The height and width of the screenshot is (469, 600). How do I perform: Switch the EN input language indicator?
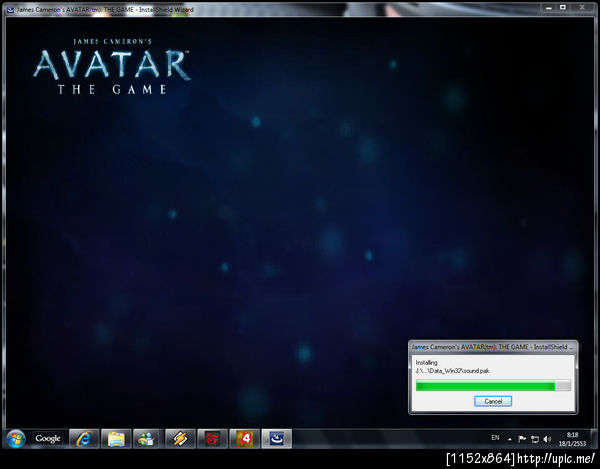tap(495, 438)
